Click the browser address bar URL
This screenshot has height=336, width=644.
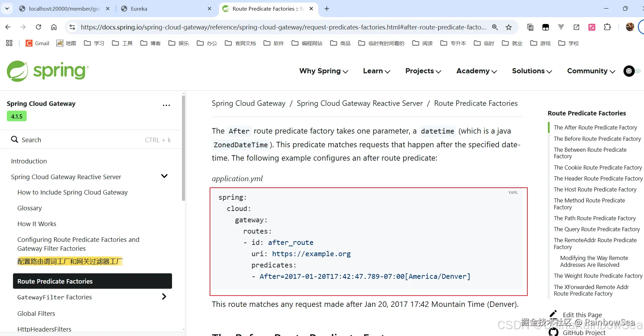click(x=283, y=27)
